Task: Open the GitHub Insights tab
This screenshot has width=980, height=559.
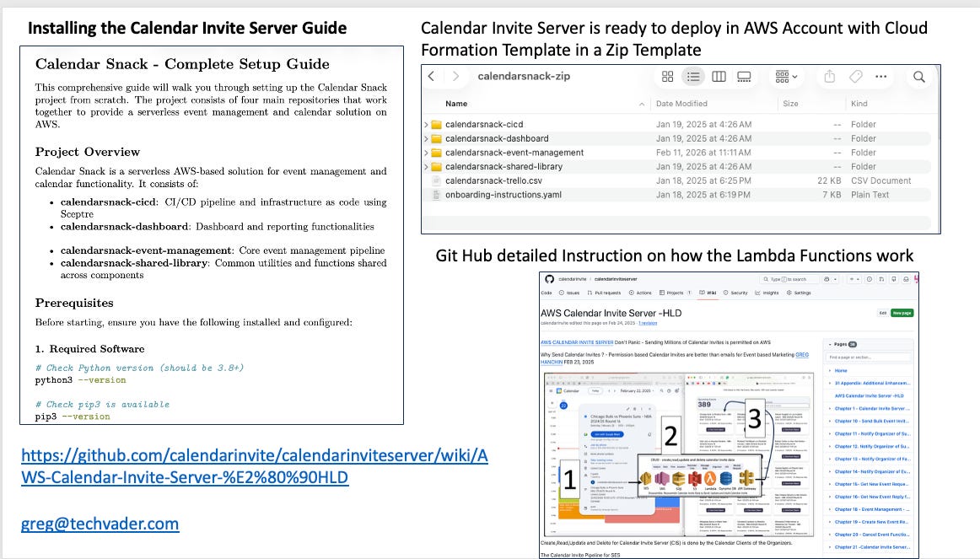Action: [767, 293]
